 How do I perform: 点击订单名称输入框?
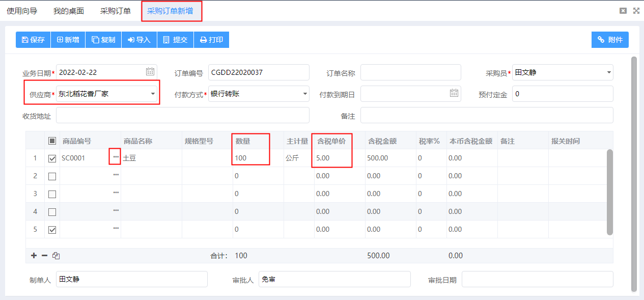(x=410, y=72)
